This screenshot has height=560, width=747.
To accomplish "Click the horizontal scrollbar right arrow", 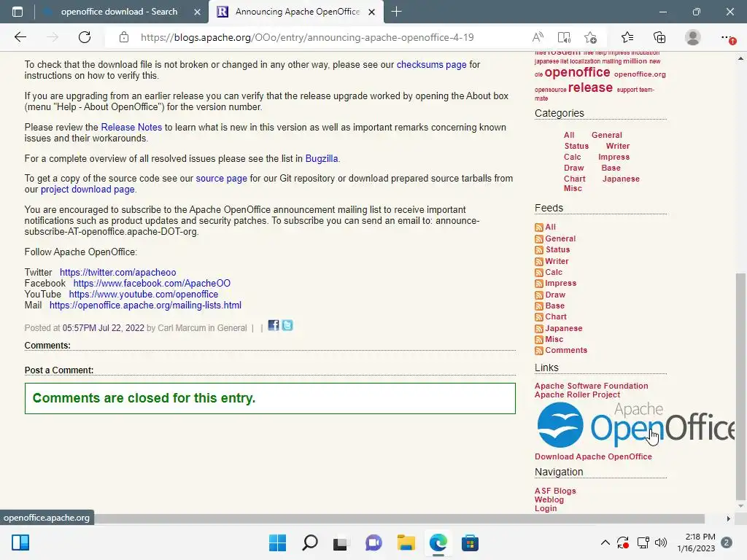I will (x=728, y=518).
